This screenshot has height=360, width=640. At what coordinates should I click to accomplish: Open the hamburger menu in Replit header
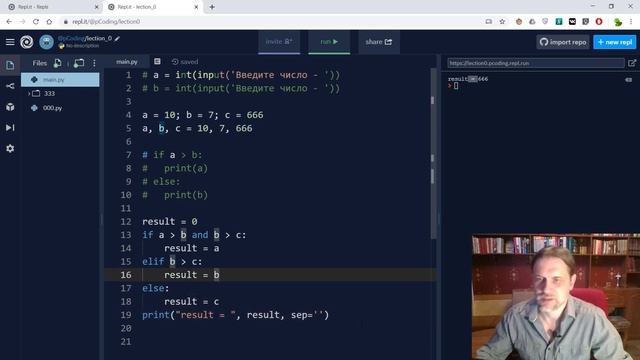coord(10,42)
